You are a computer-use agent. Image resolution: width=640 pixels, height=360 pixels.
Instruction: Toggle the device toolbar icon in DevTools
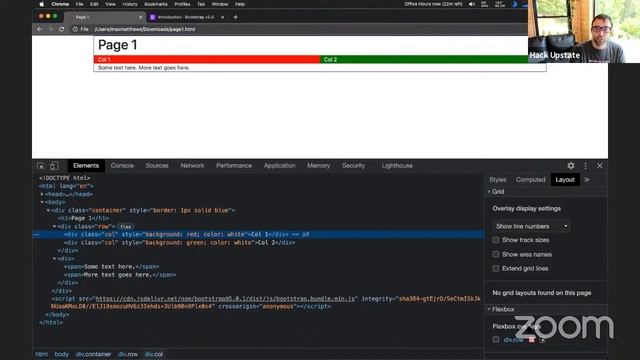(53, 166)
